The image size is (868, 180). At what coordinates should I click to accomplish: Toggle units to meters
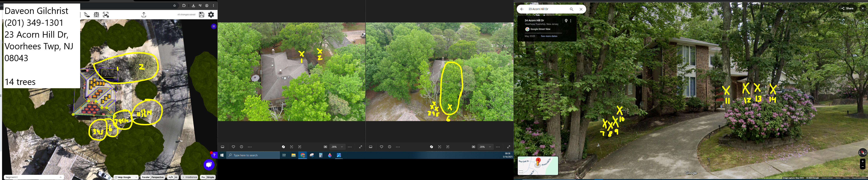(x=176, y=177)
